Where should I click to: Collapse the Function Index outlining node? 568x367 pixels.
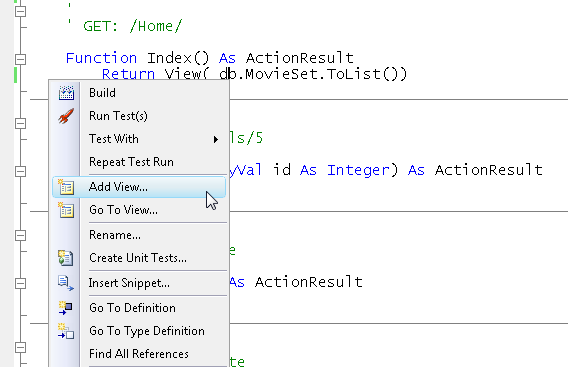coord(21,59)
